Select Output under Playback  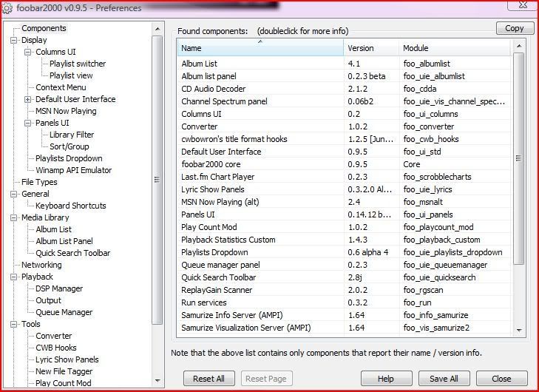pyautogui.click(x=48, y=300)
